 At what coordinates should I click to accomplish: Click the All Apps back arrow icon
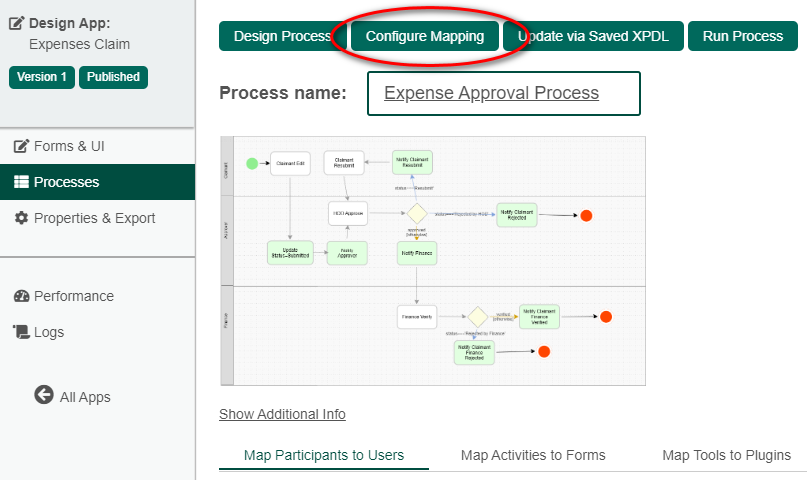44,395
